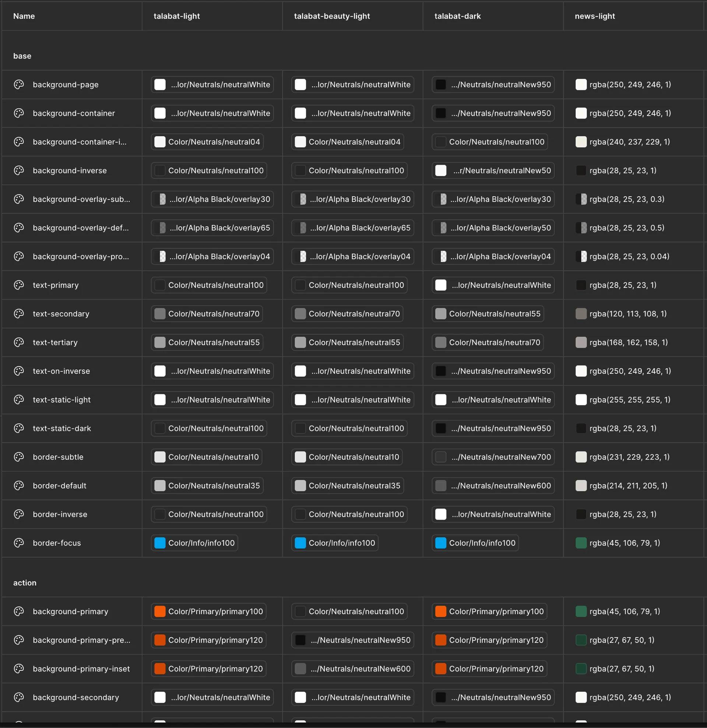Select the text-on-inverse variable name
The image size is (707, 728).
61,371
